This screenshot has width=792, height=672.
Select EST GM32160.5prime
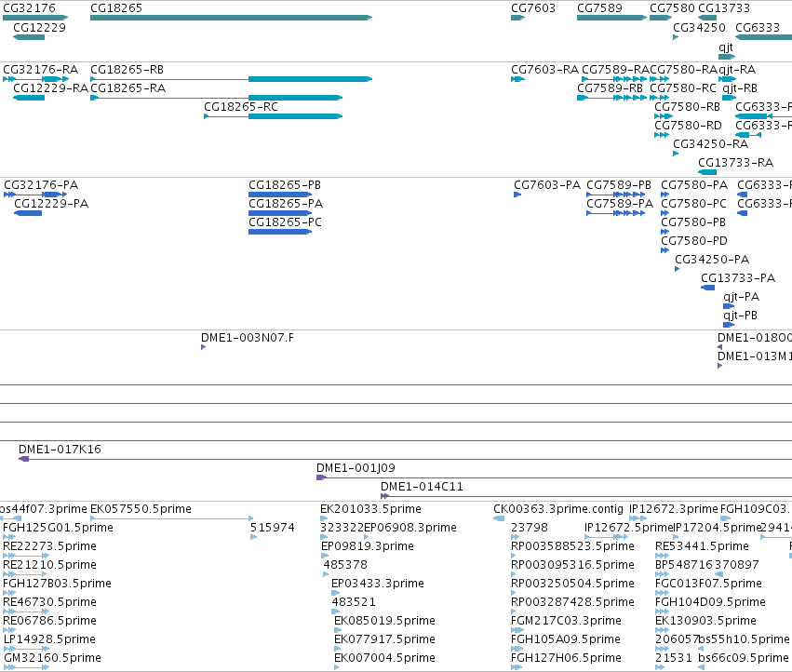tap(26, 668)
